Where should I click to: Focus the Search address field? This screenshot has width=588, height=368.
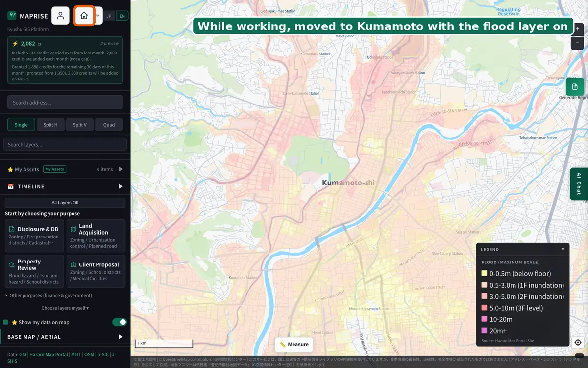tap(65, 102)
